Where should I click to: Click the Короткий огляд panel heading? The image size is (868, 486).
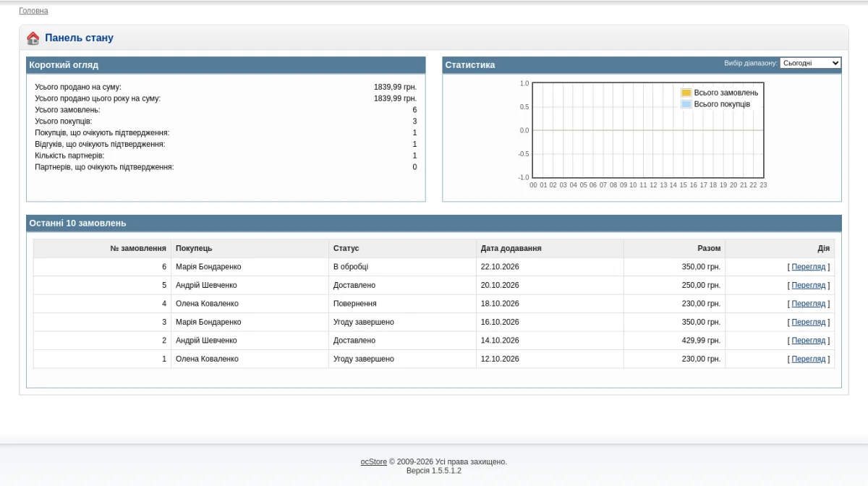[64, 65]
